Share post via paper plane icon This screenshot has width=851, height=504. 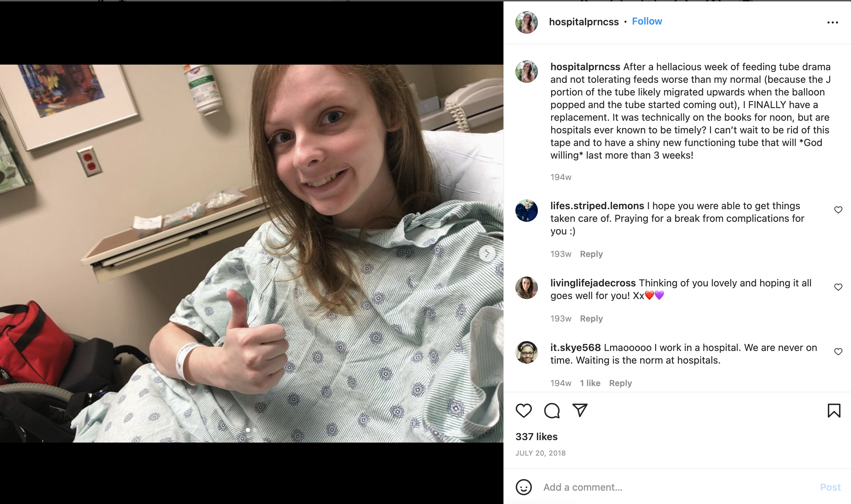click(580, 410)
